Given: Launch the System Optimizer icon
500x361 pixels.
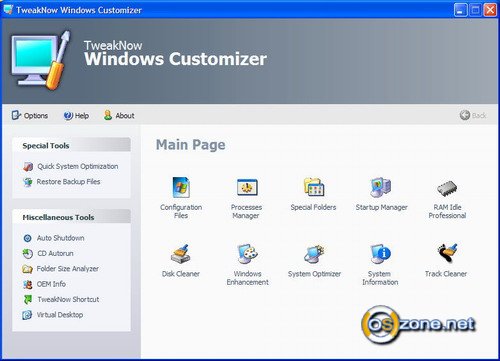Looking at the screenshot, I should pos(314,254).
